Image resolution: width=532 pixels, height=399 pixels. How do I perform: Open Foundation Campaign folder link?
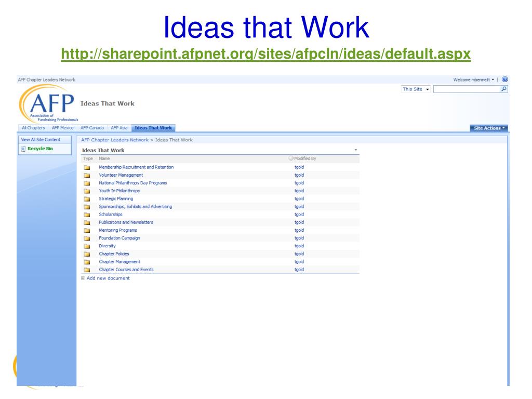[x=119, y=238]
